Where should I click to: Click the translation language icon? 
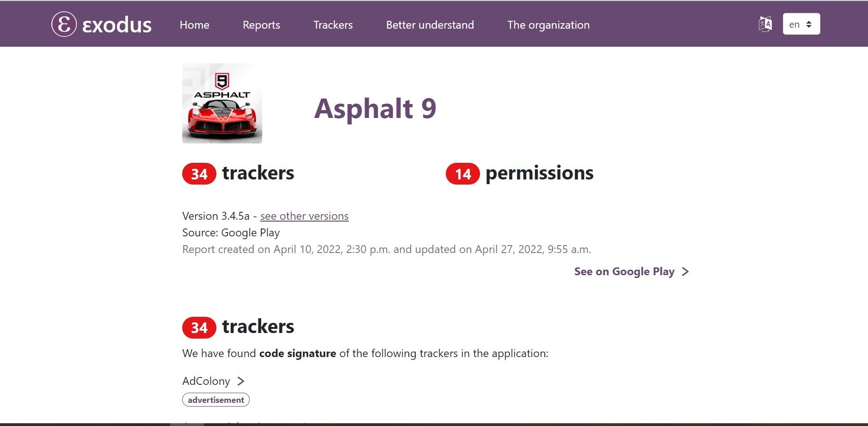point(765,24)
